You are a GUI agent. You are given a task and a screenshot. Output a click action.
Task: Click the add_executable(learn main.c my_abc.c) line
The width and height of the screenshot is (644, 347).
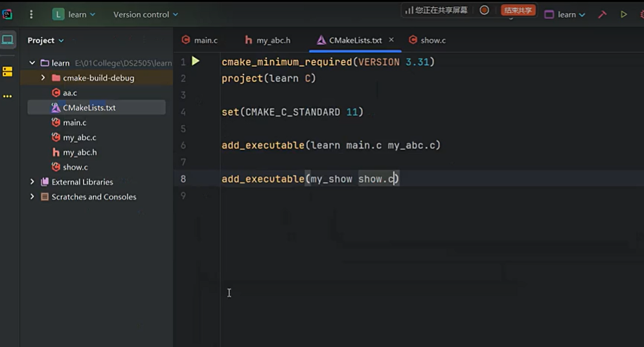330,145
